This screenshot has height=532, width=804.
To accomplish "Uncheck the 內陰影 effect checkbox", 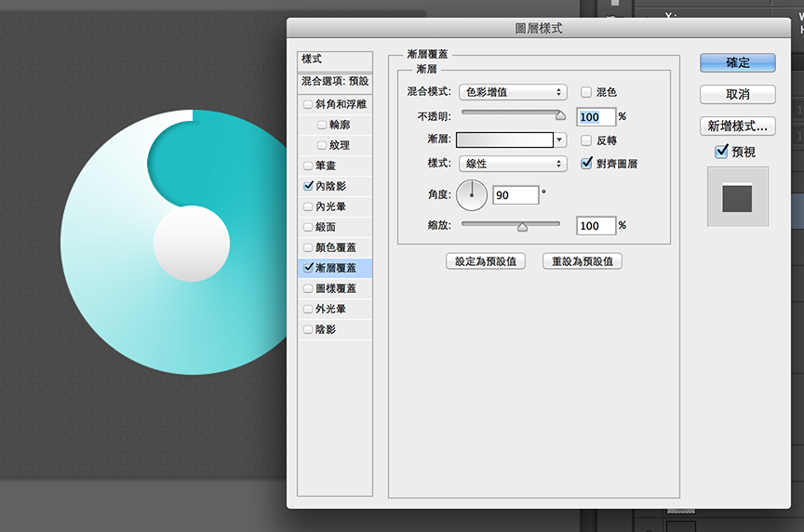I will 308,186.
